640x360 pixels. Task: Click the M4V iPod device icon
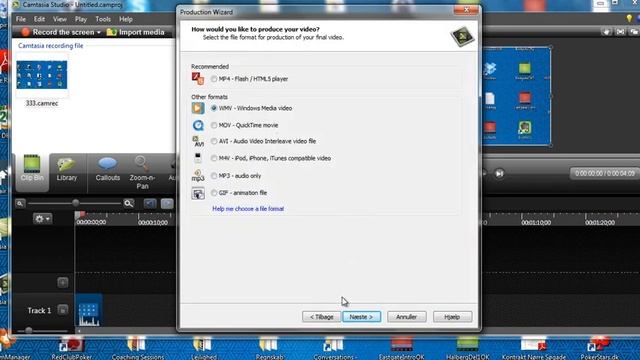(x=198, y=158)
